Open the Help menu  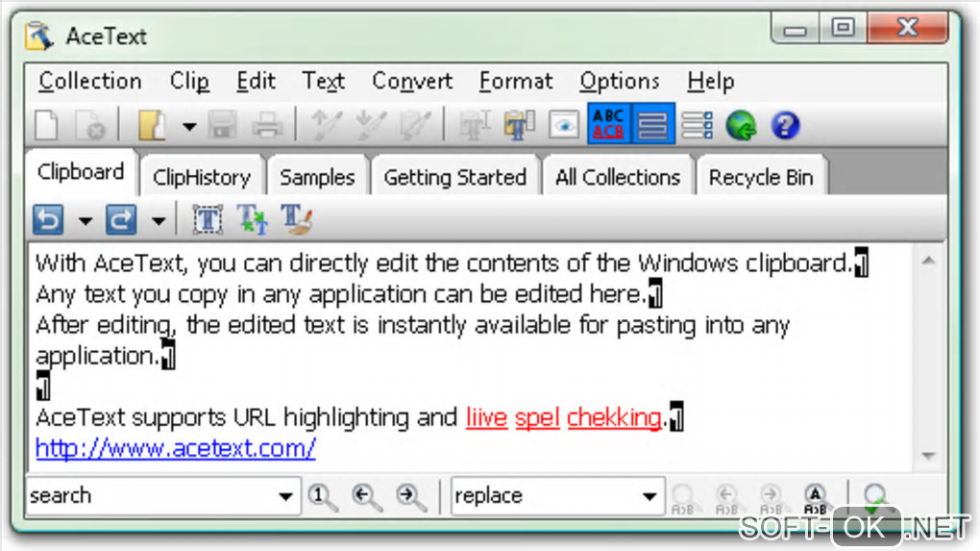pyautogui.click(x=711, y=82)
